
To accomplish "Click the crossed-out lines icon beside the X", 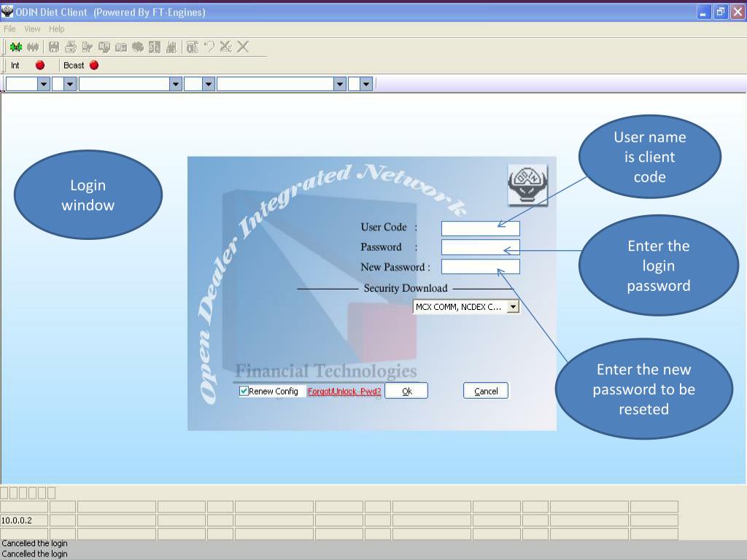I will [226, 46].
